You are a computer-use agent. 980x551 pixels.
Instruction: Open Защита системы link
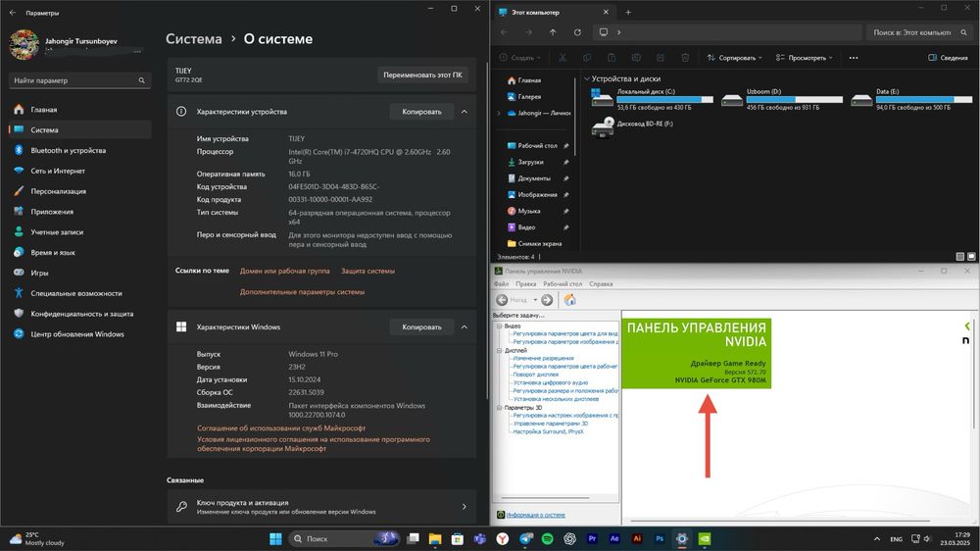point(367,271)
